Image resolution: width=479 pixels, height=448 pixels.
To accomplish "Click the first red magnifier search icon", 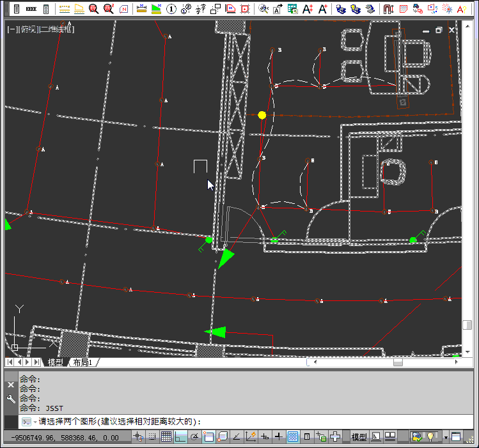I will click(x=94, y=9).
